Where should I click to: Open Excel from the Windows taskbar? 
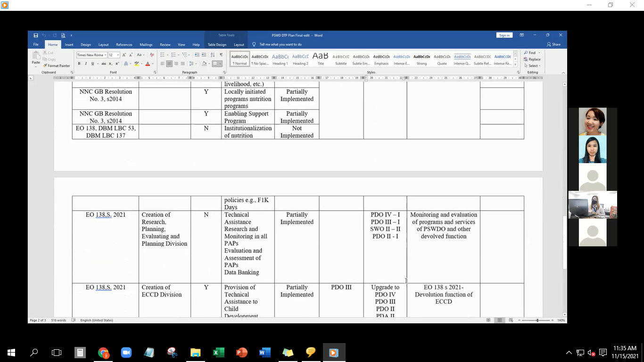click(219, 353)
